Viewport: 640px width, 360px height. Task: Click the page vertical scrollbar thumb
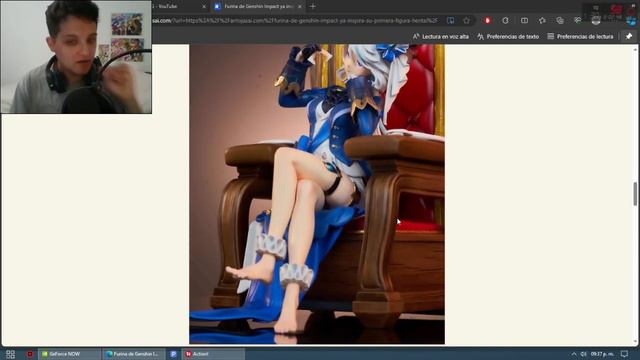[x=635, y=194]
